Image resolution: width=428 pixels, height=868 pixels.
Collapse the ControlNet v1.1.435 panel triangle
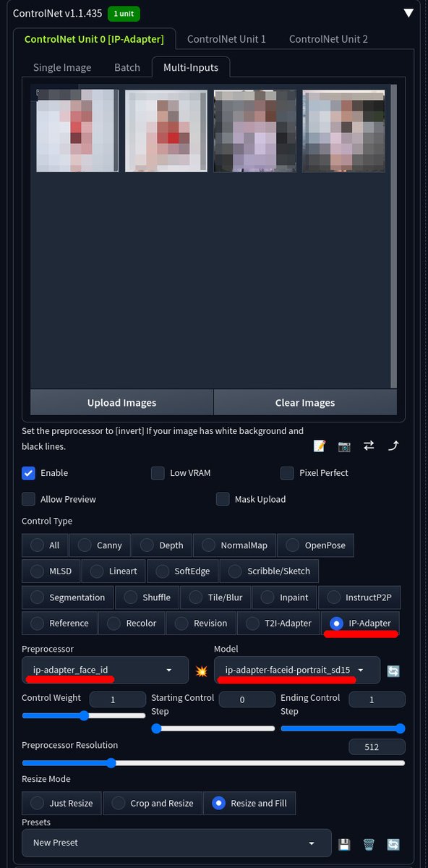click(x=408, y=13)
